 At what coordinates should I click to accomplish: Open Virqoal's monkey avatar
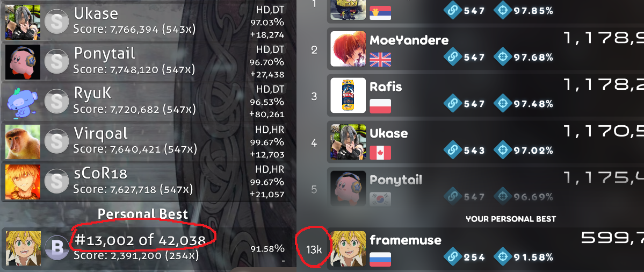pos(23,142)
